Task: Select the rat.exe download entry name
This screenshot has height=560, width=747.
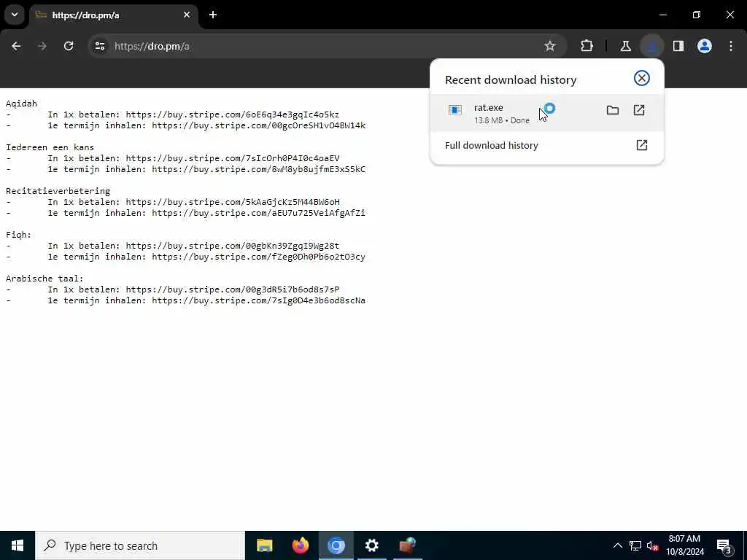Action: [x=488, y=108]
